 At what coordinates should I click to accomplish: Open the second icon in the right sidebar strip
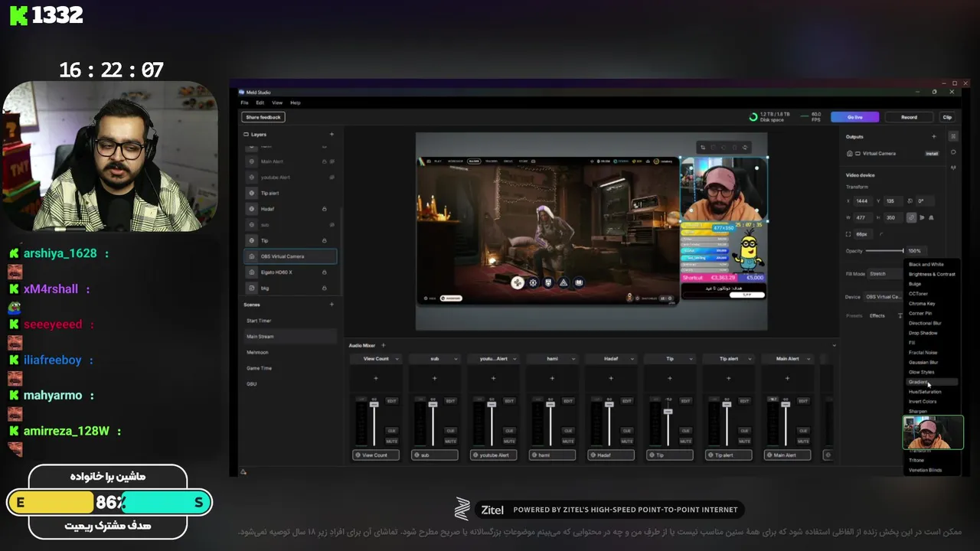pos(953,152)
